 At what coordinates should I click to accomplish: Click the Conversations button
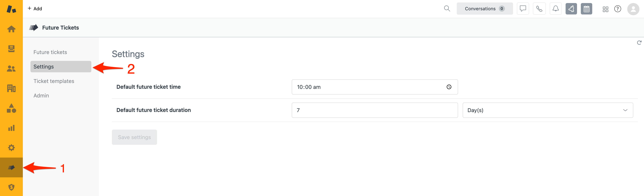484,9
